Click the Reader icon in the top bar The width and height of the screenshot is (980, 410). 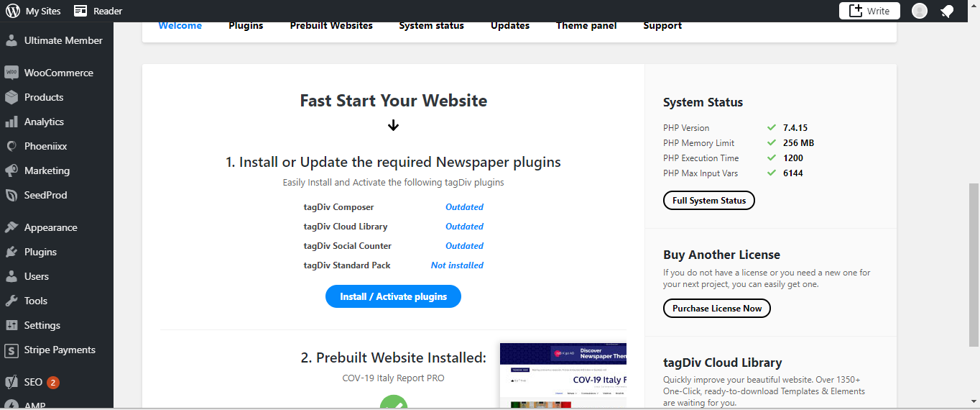click(80, 11)
